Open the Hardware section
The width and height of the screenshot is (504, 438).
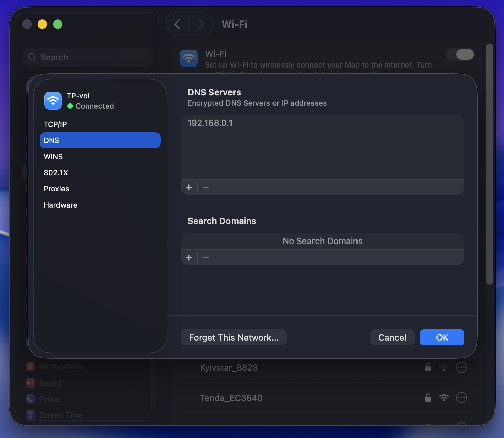(x=60, y=205)
